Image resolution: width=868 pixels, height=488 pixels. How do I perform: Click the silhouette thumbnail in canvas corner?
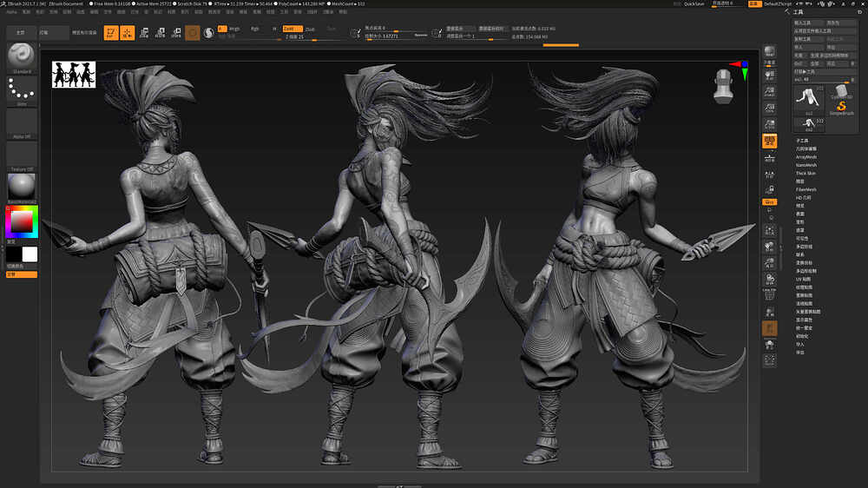[x=74, y=75]
